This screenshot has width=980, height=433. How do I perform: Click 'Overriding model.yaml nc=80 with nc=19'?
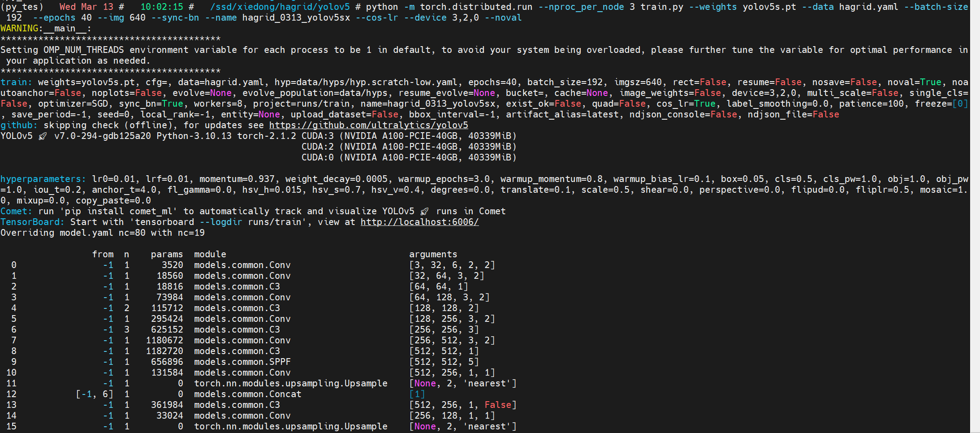coord(103,233)
